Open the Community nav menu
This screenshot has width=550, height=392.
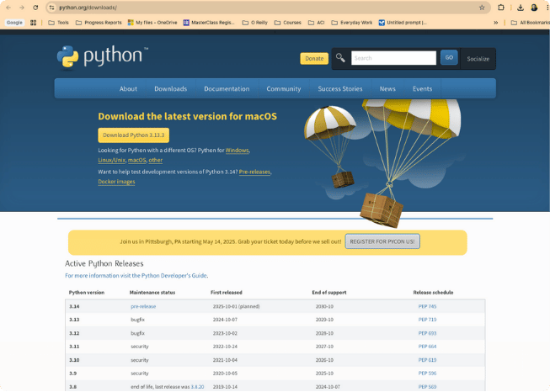283,88
